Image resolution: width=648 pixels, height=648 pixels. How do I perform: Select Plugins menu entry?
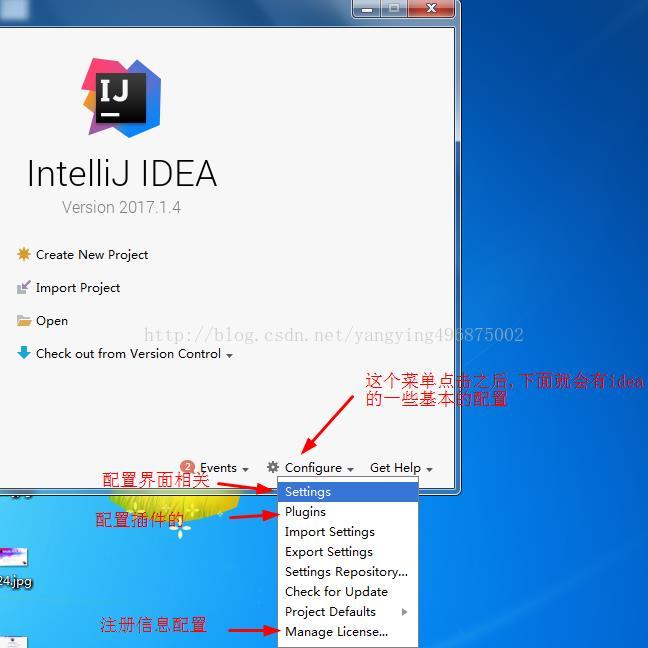pos(348,512)
